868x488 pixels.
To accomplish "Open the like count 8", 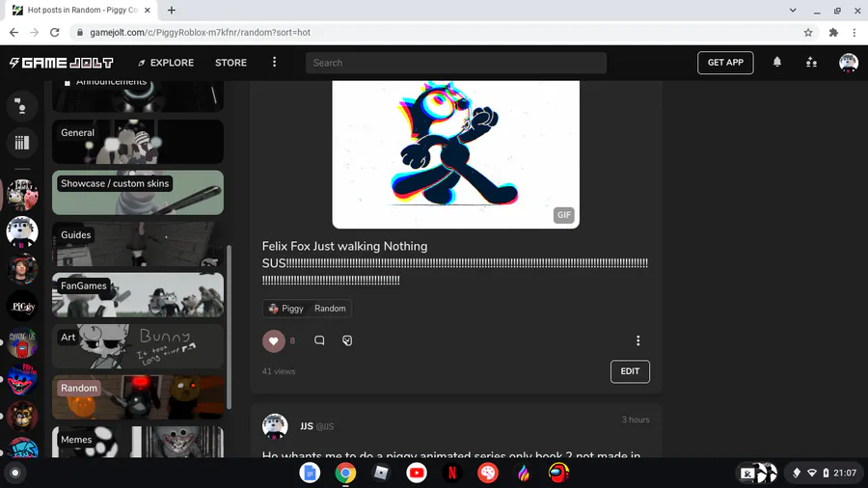I will point(292,340).
